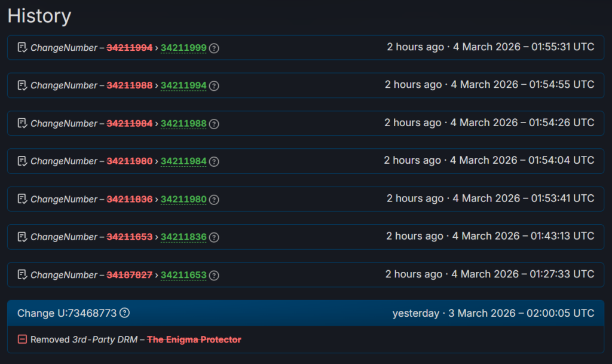
Task: Open green changenumber link 34211994
Action: click(x=183, y=86)
